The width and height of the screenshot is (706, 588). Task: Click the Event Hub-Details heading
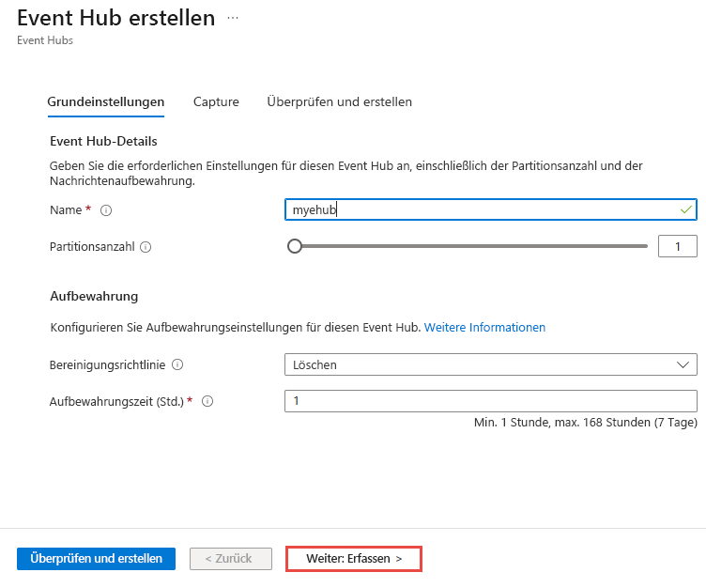point(103,142)
